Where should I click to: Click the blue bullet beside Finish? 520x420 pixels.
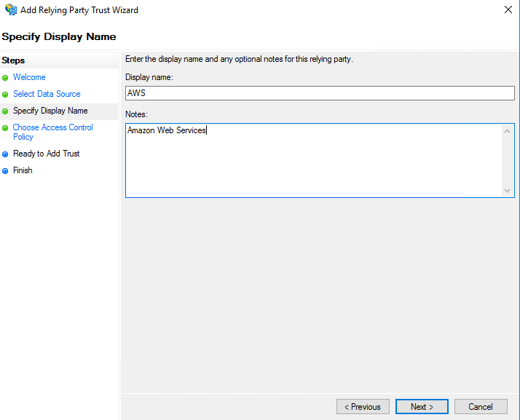[x=6, y=171]
